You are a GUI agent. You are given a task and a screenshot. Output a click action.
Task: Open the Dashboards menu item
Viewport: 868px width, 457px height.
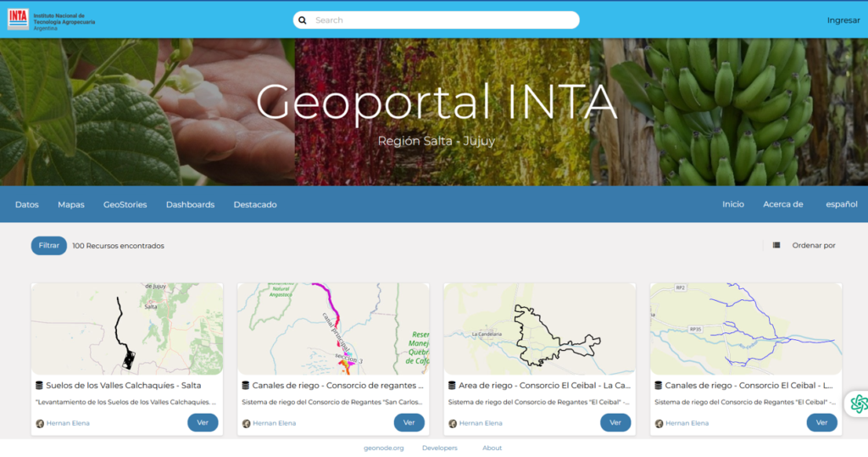(190, 204)
